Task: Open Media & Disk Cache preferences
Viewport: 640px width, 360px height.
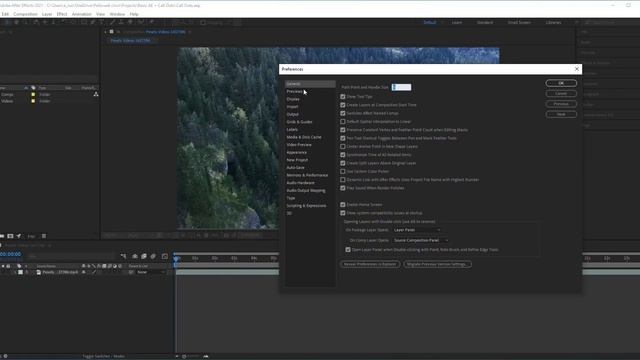Action: 304,137
